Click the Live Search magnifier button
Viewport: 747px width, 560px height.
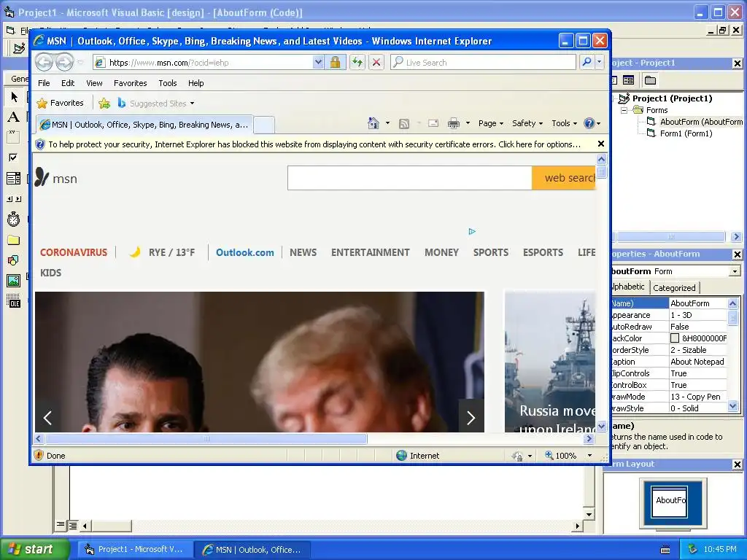click(x=587, y=62)
